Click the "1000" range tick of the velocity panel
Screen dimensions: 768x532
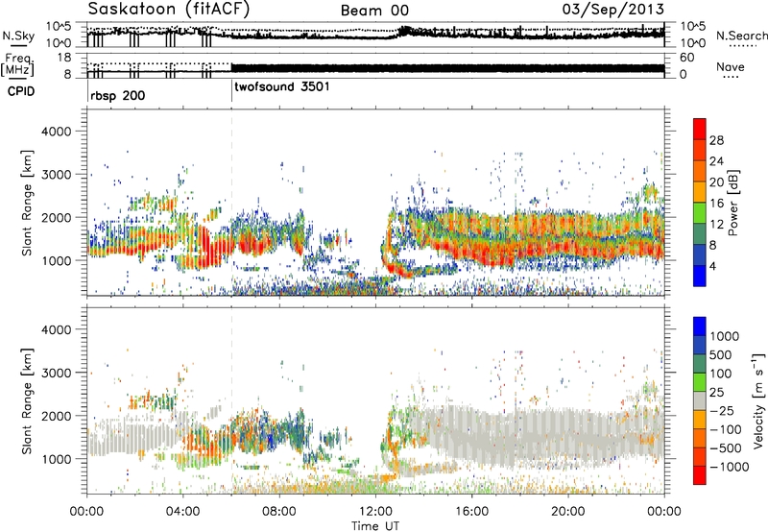(x=56, y=459)
